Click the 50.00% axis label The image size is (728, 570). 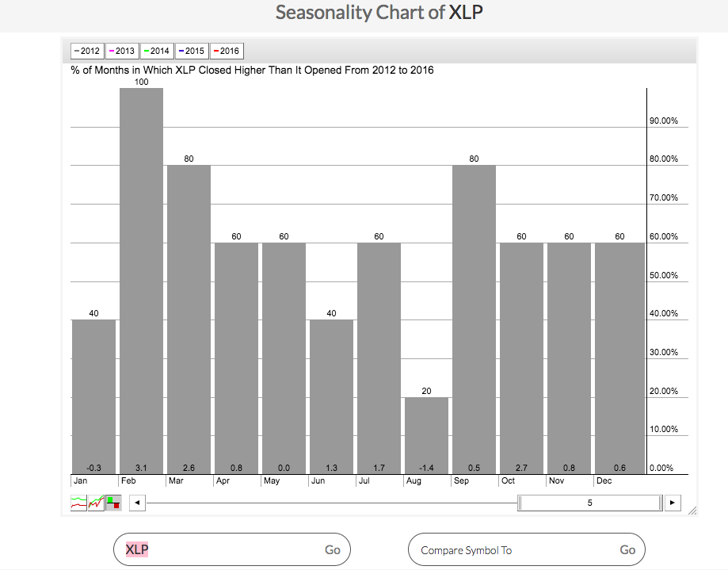tap(664, 275)
